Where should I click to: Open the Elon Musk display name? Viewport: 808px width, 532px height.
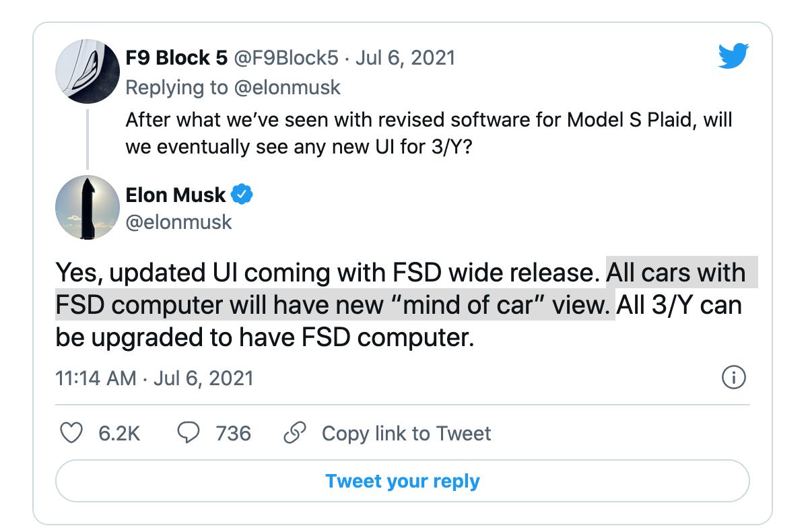(x=175, y=195)
